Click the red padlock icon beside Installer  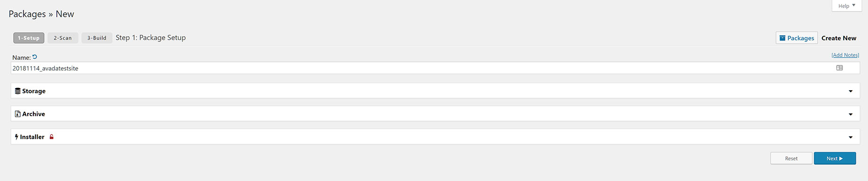(52, 137)
